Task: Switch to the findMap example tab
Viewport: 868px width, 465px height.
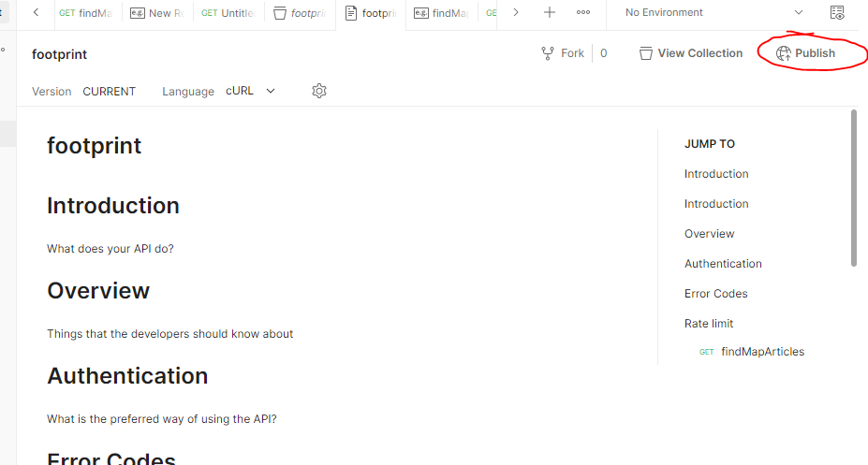Action: click(x=441, y=13)
